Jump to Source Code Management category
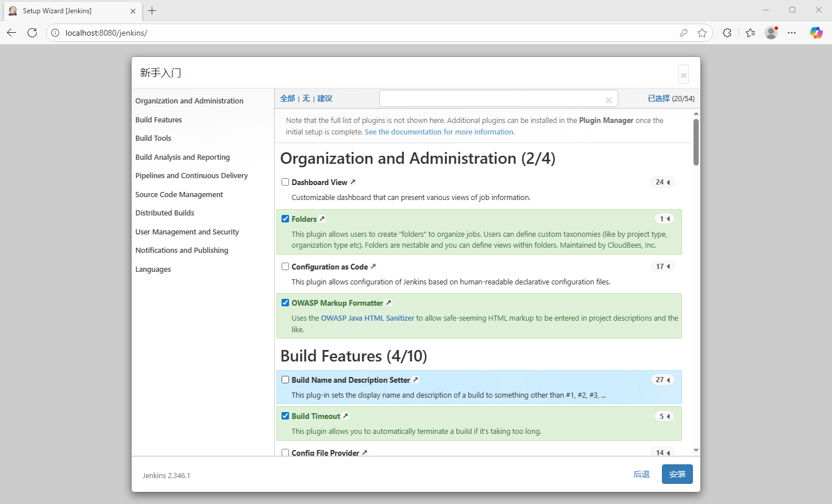 coord(179,194)
